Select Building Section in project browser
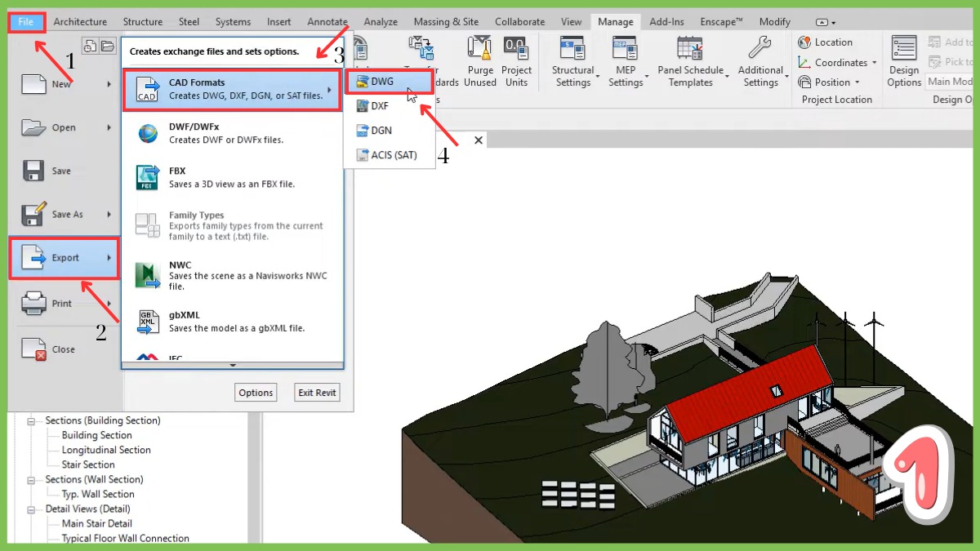The image size is (980, 551). (96, 436)
